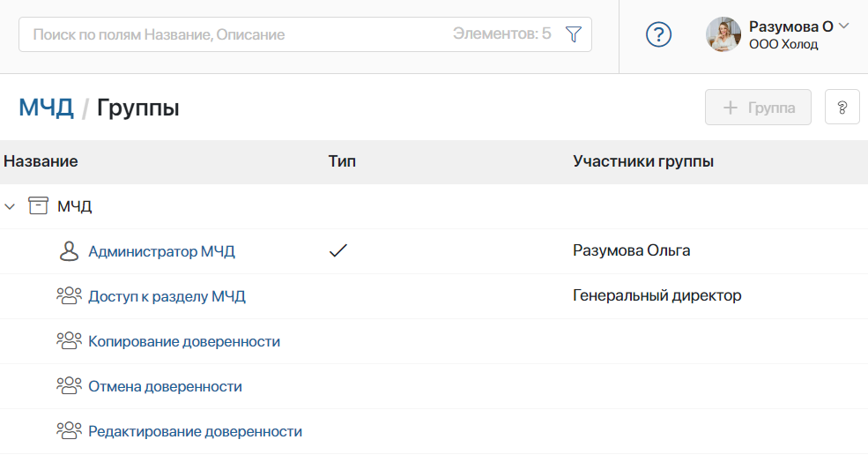Click the group icon beside Редактирование доверенности
Screen dimensions: 868x462
pyautogui.click(x=69, y=431)
